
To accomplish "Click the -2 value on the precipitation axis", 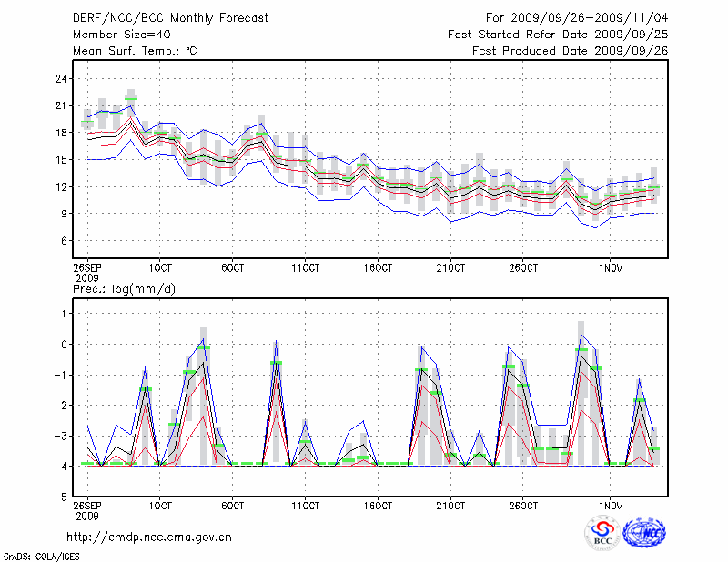I will [61, 406].
